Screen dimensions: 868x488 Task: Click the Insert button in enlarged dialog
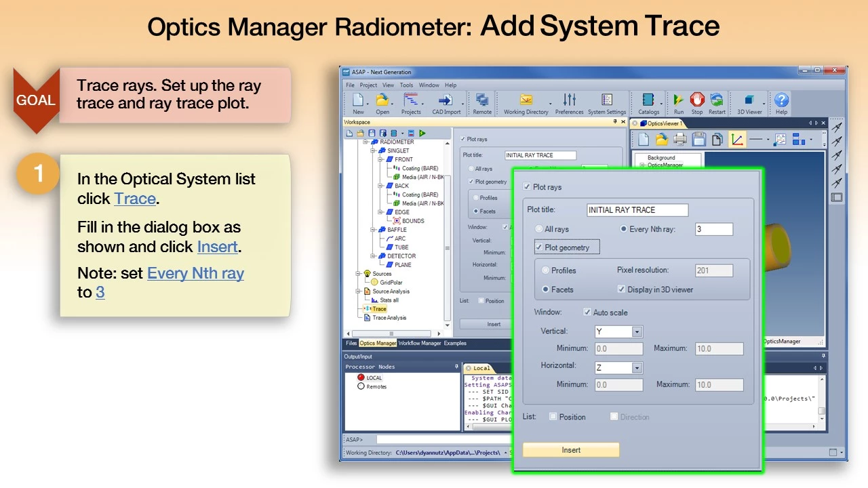(x=571, y=450)
